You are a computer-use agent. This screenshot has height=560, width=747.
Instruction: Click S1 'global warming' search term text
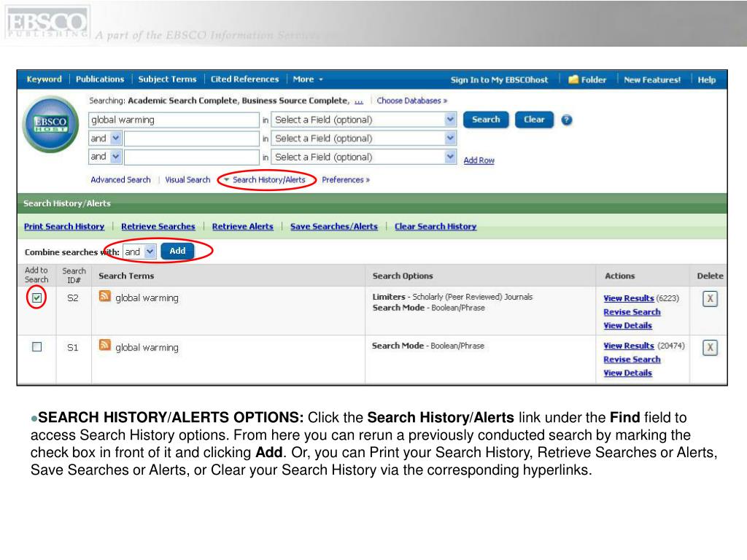click(147, 348)
